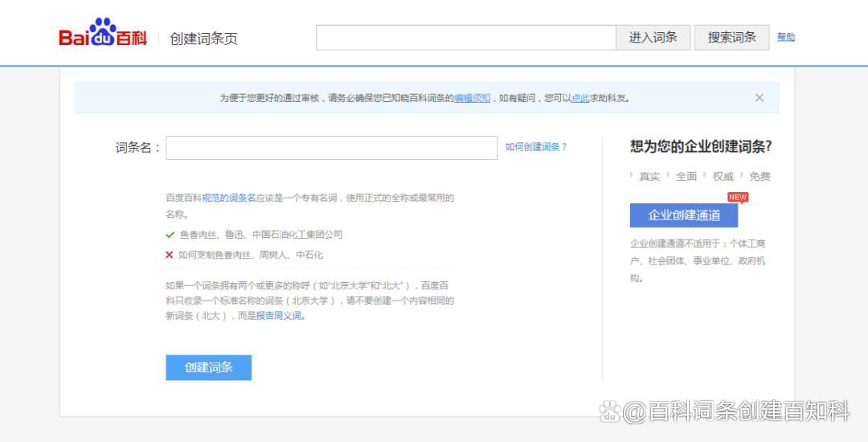The image size is (868, 442).
Task: Focus the top search input box
Action: (x=465, y=38)
